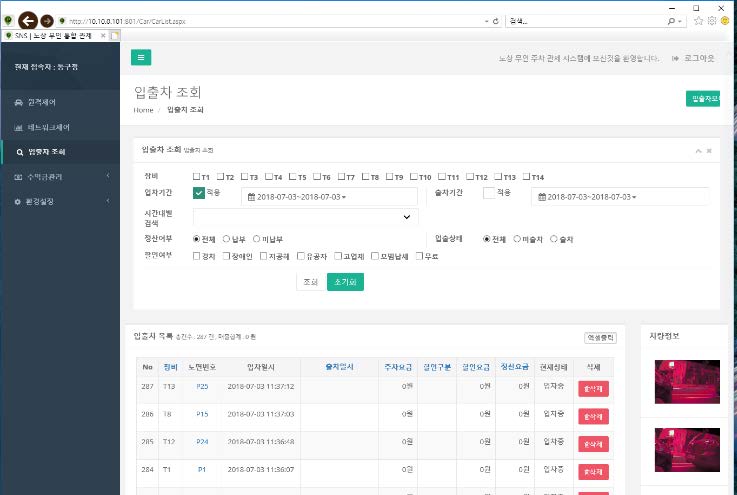Screen dimensions: 737x495
Task: Collapse the 입출차 조회 panel with chevron icon
Action: pyautogui.click(x=698, y=150)
